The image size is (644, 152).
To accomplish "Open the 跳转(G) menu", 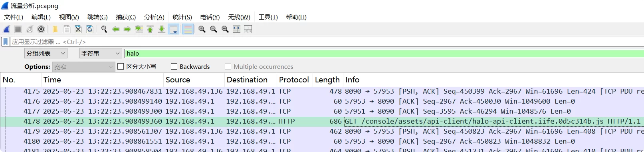I will (x=97, y=17).
